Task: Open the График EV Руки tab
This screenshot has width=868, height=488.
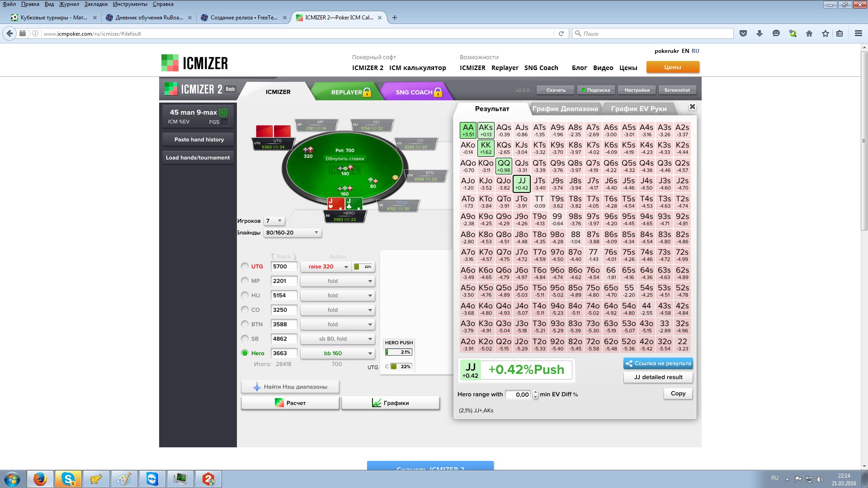Action: pyautogui.click(x=639, y=109)
